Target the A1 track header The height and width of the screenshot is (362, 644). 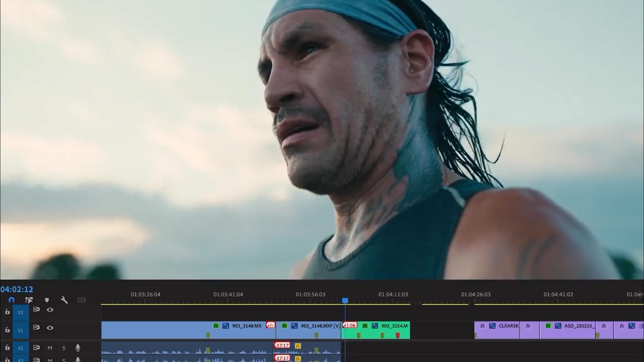[x=20, y=348]
